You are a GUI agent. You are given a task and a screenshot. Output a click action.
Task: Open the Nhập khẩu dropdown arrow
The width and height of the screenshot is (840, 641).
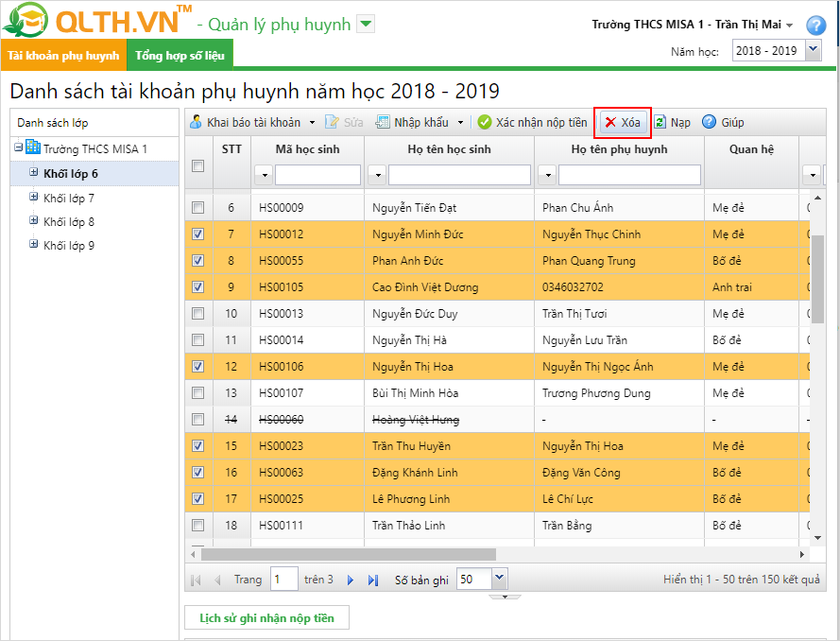[460, 123]
